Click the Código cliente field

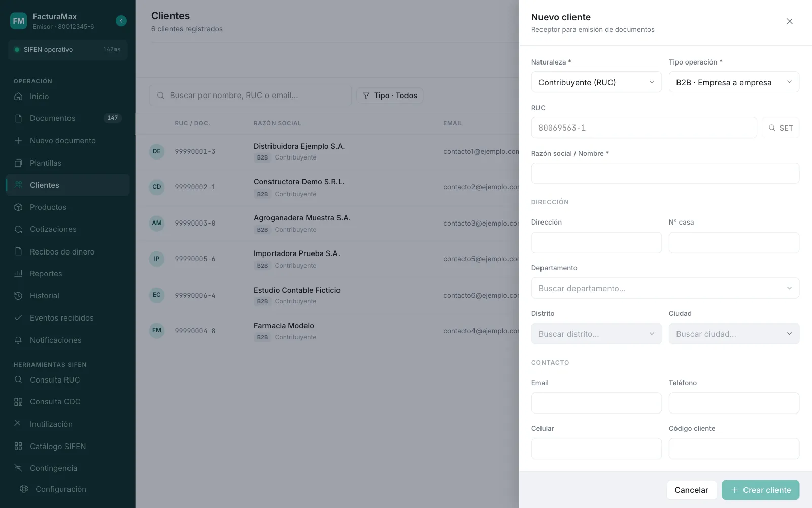[x=734, y=449]
